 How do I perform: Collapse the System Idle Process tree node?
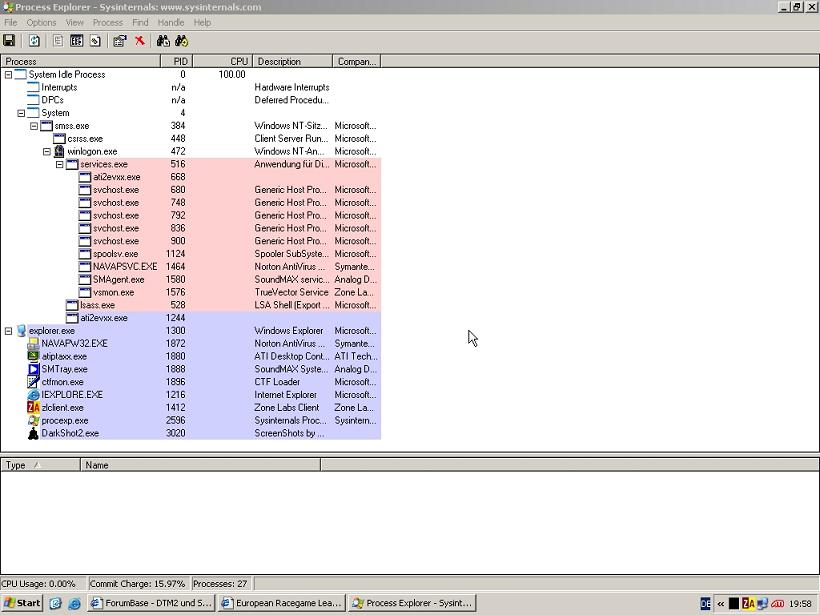click(x=8, y=75)
